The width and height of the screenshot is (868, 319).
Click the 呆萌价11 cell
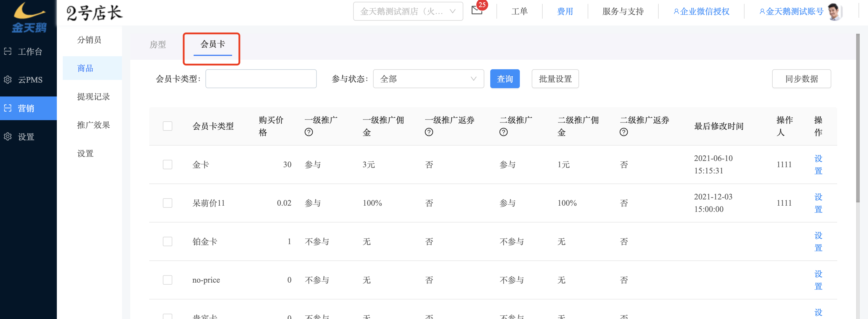tap(208, 203)
